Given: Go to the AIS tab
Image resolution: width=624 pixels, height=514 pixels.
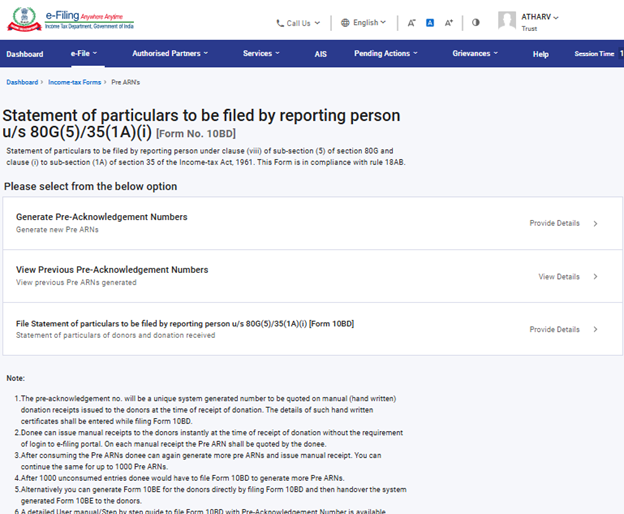Looking at the screenshot, I should point(320,54).
